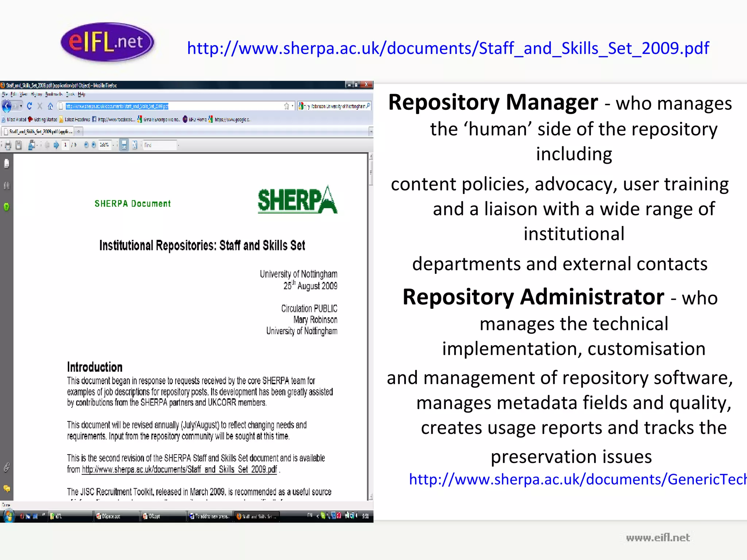Follow the sherpa.ac.uk link inside the PDF
Screen dimensions: 747x560
[x=179, y=469]
